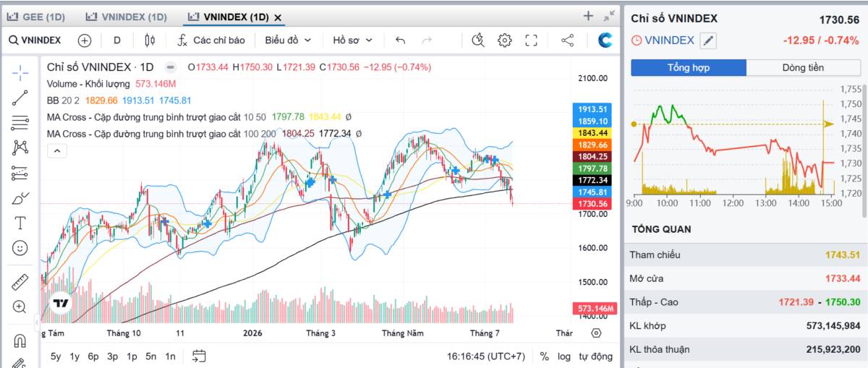Image resolution: width=868 pixels, height=368 pixels.
Task: Change the D interval selector
Action: tap(117, 40)
